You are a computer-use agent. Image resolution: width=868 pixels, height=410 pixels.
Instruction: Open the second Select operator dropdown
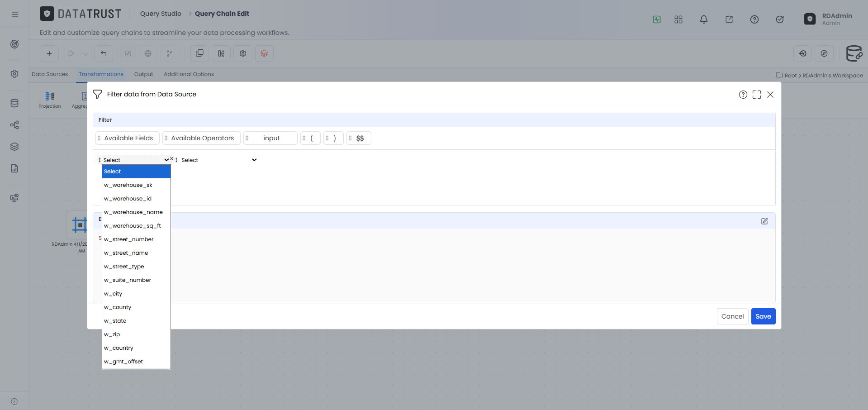click(219, 160)
